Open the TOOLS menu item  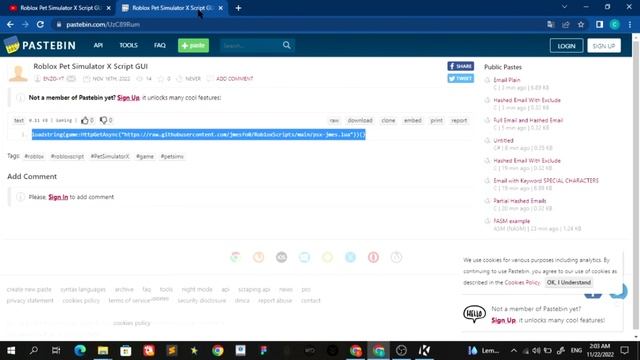pyautogui.click(x=128, y=45)
